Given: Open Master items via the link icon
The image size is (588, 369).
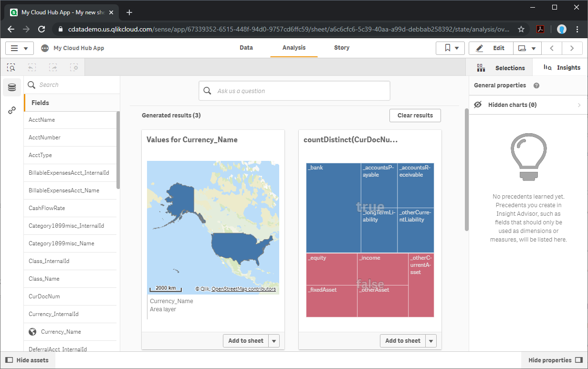Looking at the screenshot, I should [x=11, y=110].
